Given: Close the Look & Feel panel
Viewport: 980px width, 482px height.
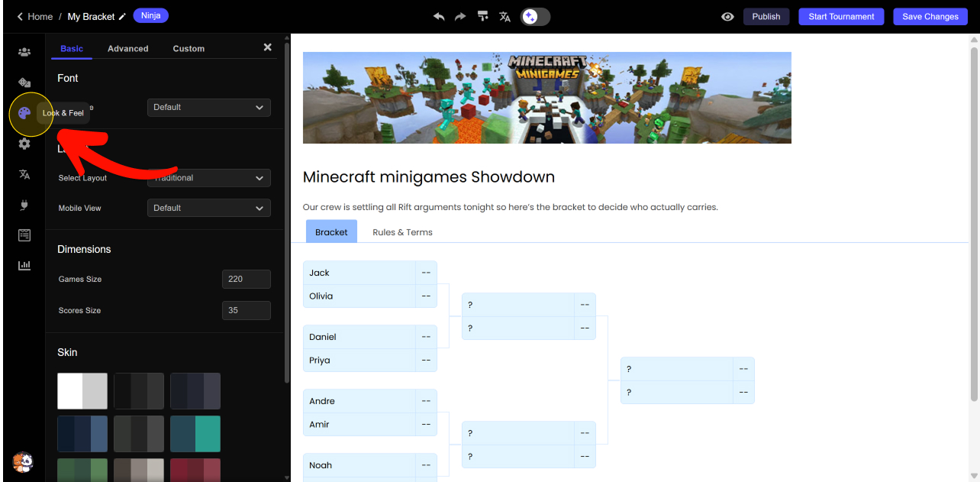Looking at the screenshot, I should 267,47.
